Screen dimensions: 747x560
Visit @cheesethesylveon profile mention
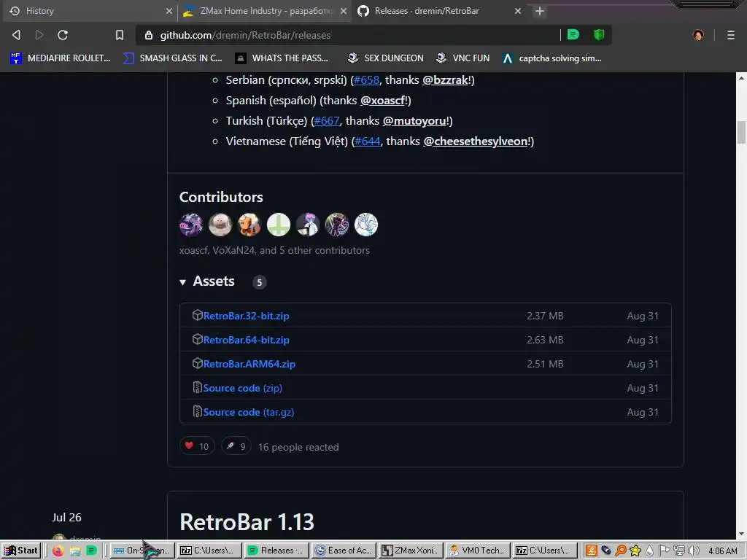476,141
